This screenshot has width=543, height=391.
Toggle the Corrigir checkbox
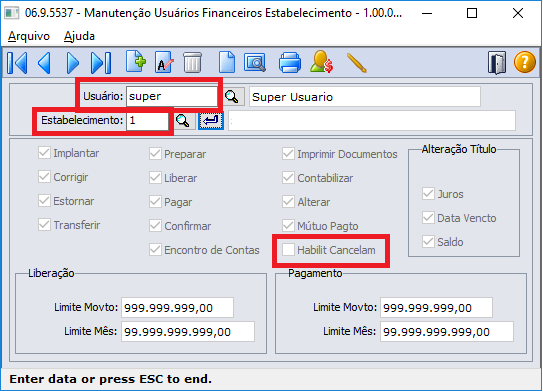point(44,177)
